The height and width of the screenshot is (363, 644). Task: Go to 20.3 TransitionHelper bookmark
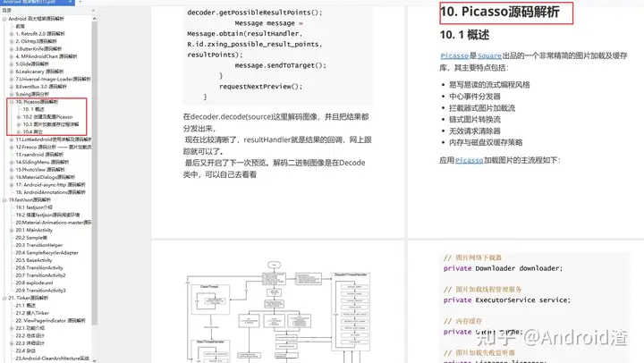pyautogui.click(x=39, y=245)
